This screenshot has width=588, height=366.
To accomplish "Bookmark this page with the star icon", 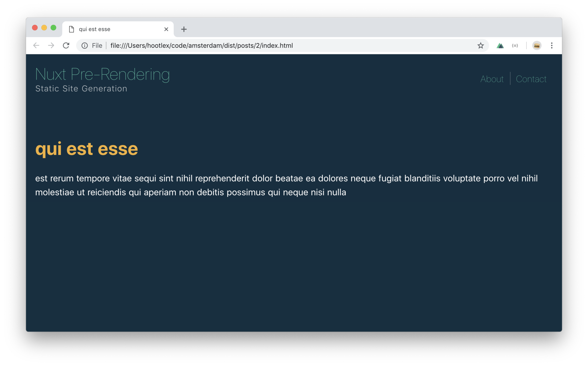I will pos(480,46).
